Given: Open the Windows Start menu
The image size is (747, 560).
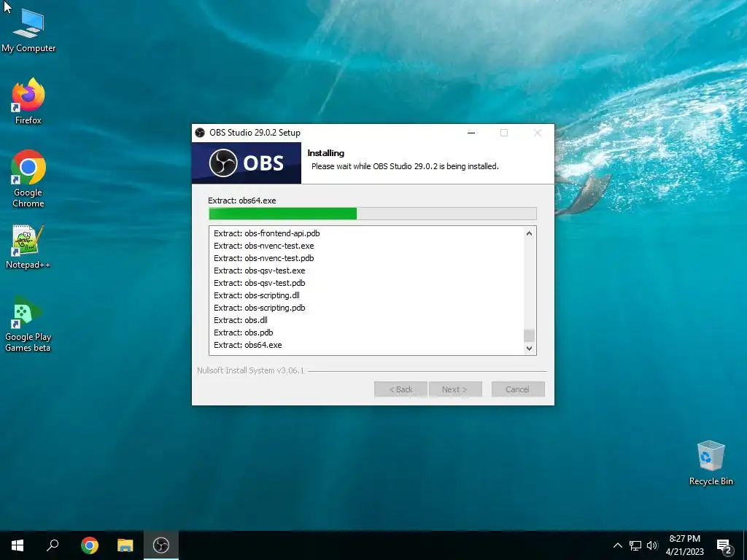Looking at the screenshot, I should click(18, 545).
